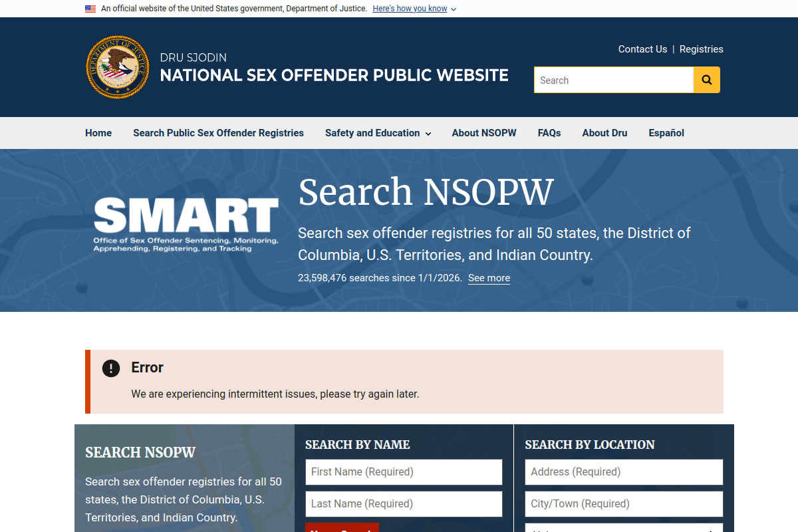Screen dimensions: 798x532
Task: Go to the Home menu item
Action: click(x=98, y=133)
